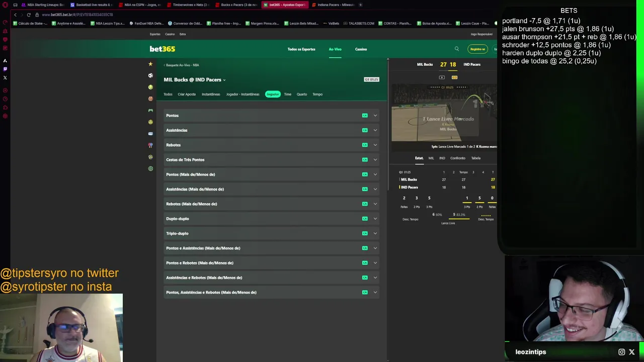The image size is (644, 362).
Task: Select the tennis ball sport icon
Action: coord(150,87)
